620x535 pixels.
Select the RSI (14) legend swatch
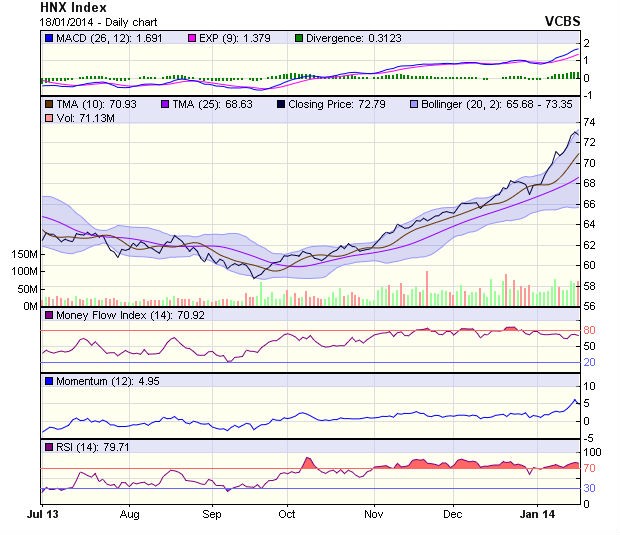[x=48, y=446]
